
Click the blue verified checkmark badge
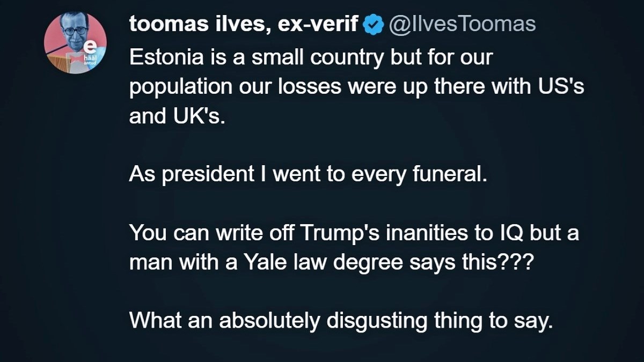point(374,25)
